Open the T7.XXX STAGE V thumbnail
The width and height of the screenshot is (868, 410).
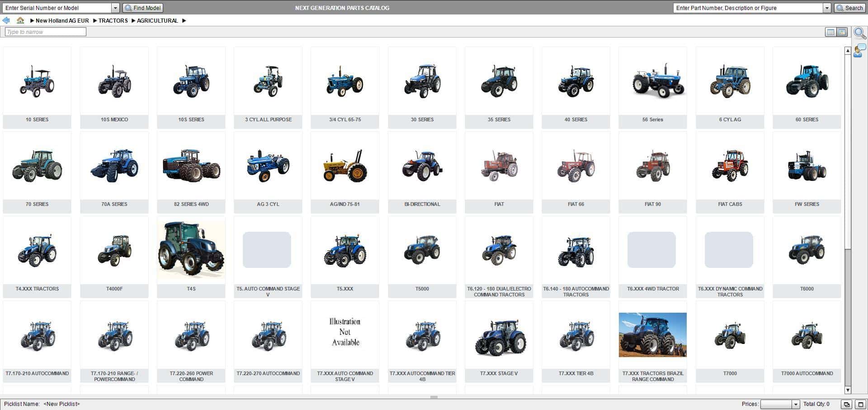499,342
